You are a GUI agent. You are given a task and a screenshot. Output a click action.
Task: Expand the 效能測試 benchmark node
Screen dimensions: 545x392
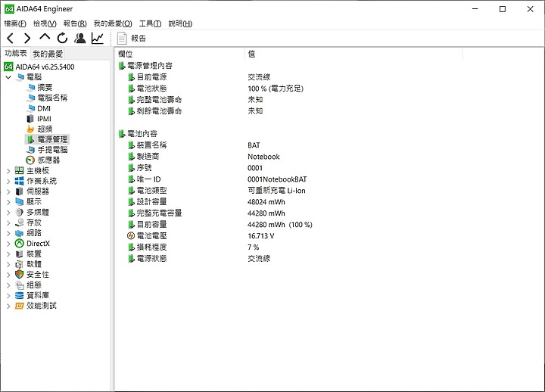tap(8, 306)
